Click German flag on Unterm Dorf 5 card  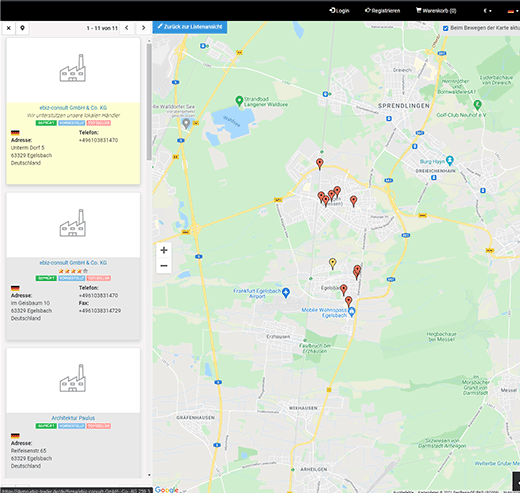(15, 133)
